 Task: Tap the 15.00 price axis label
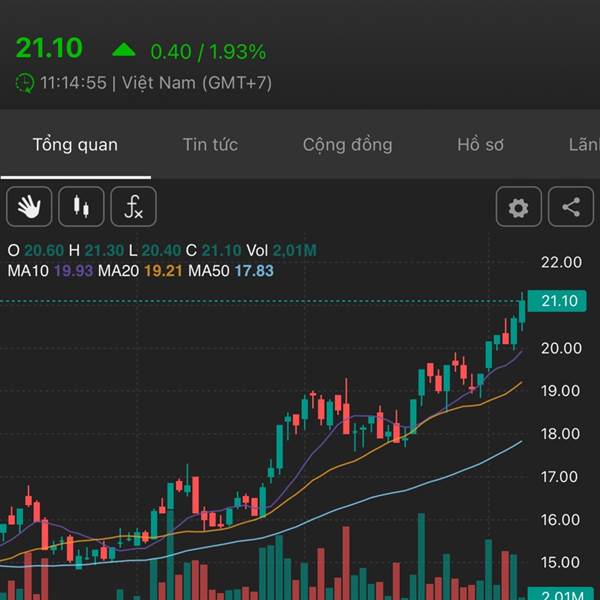(x=560, y=562)
